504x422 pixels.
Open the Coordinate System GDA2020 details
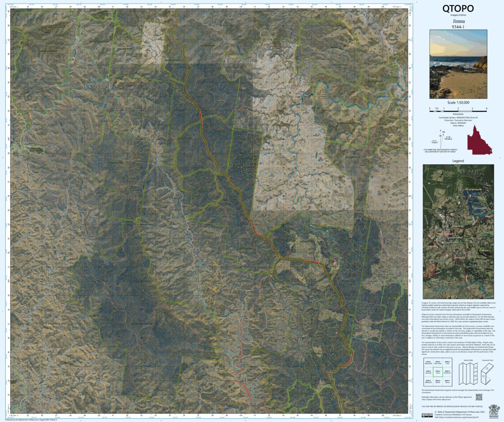coord(458,117)
